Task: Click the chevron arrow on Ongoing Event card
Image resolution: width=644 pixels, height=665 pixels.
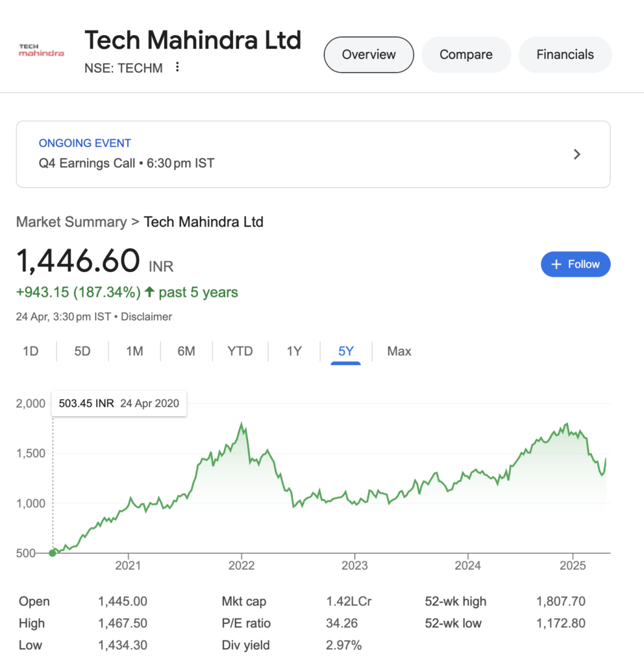Action: pyautogui.click(x=576, y=155)
